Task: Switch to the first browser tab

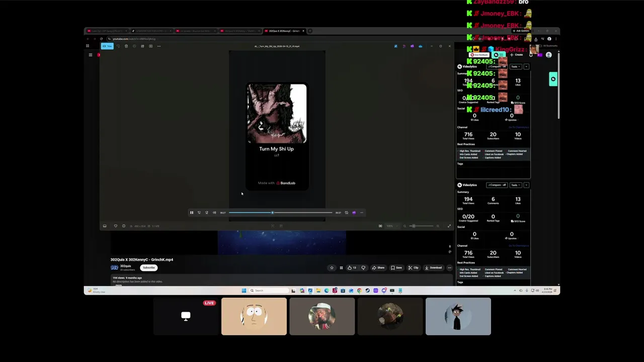Action: click(107, 31)
